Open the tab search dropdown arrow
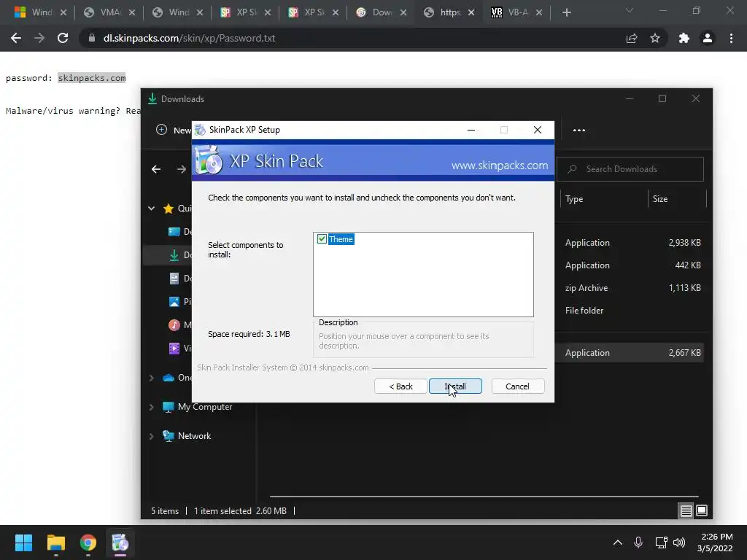747x560 pixels. pyautogui.click(x=630, y=10)
